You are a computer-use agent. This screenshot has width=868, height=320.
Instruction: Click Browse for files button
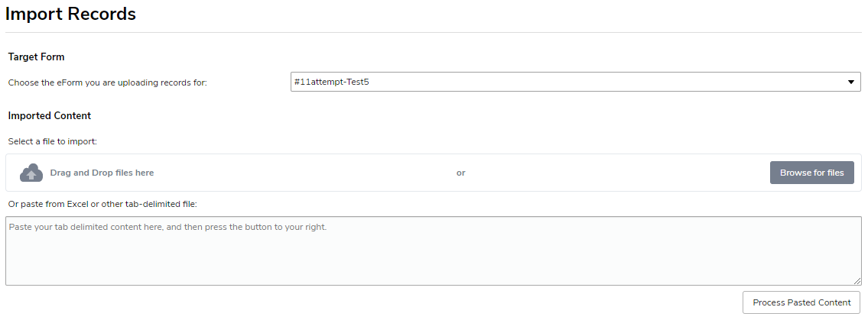pyautogui.click(x=811, y=173)
